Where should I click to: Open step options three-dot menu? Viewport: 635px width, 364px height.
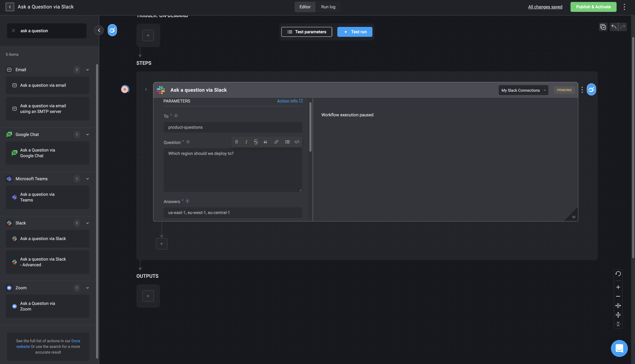(x=582, y=90)
